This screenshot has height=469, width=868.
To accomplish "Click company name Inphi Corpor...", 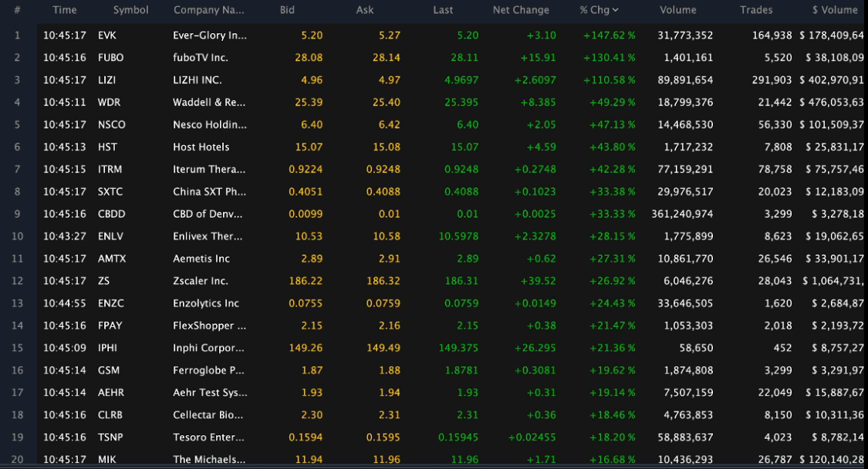I will coord(208,348).
